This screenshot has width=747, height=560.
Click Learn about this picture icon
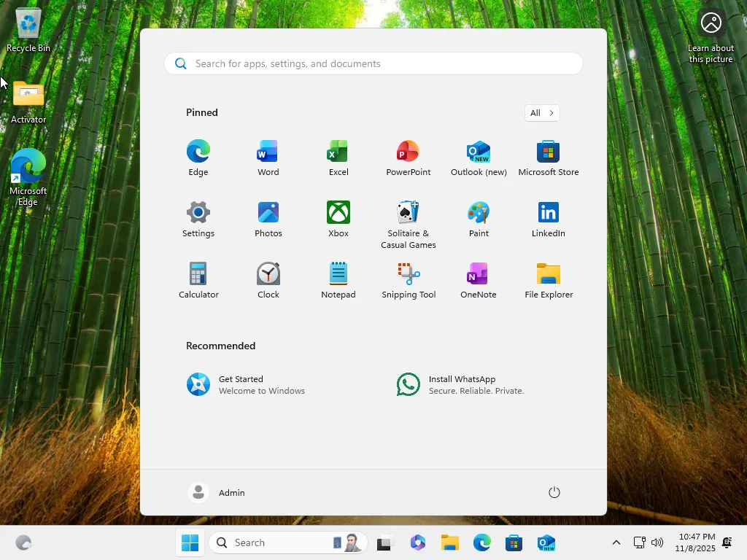[x=711, y=37]
